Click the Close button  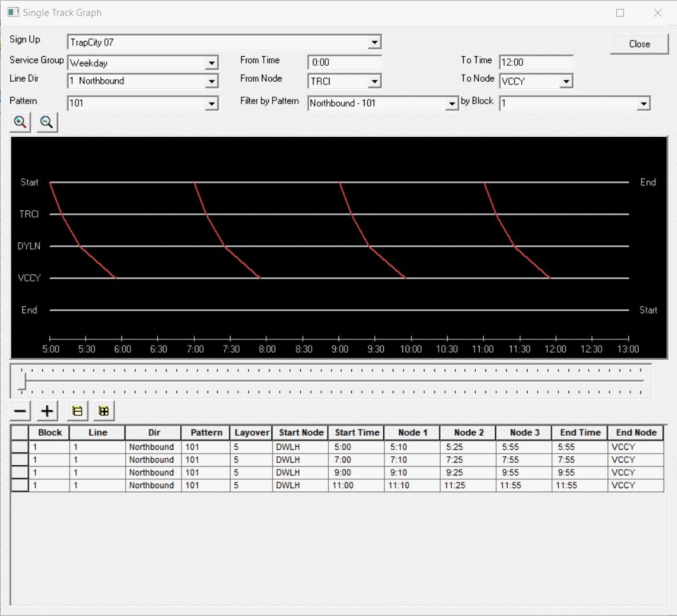pyautogui.click(x=639, y=44)
